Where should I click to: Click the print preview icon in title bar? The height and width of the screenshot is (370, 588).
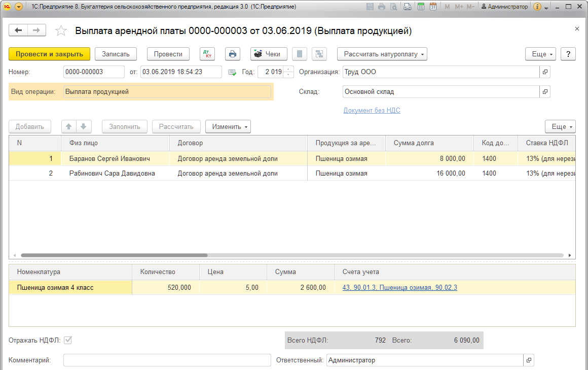pos(393,7)
